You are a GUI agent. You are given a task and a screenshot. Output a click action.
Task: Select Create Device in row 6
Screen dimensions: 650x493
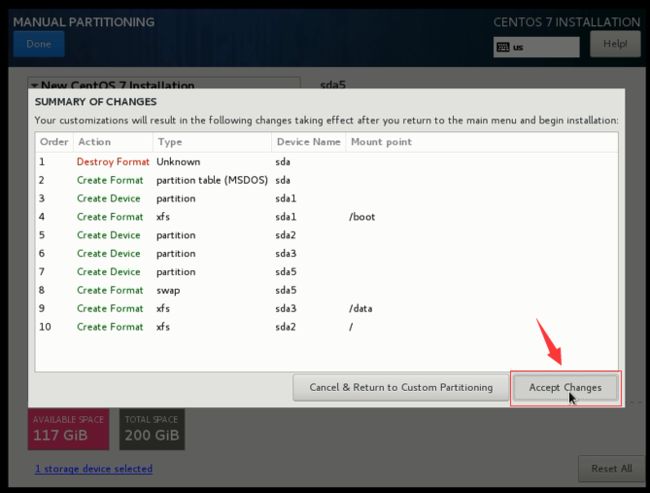click(109, 253)
